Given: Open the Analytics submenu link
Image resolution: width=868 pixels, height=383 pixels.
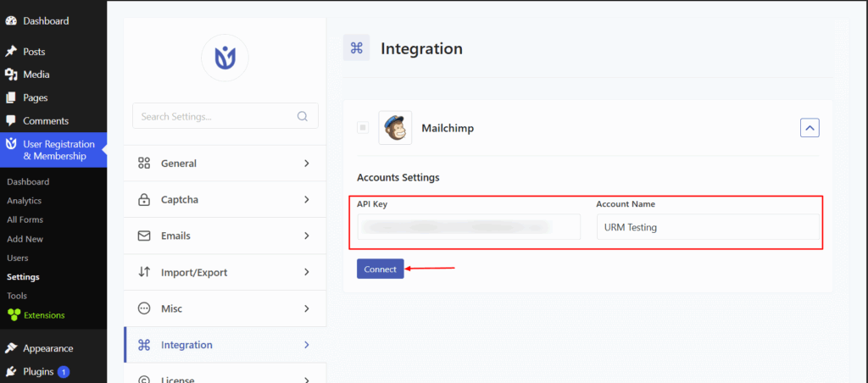Looking at the screenshot, I should (25, 200).
